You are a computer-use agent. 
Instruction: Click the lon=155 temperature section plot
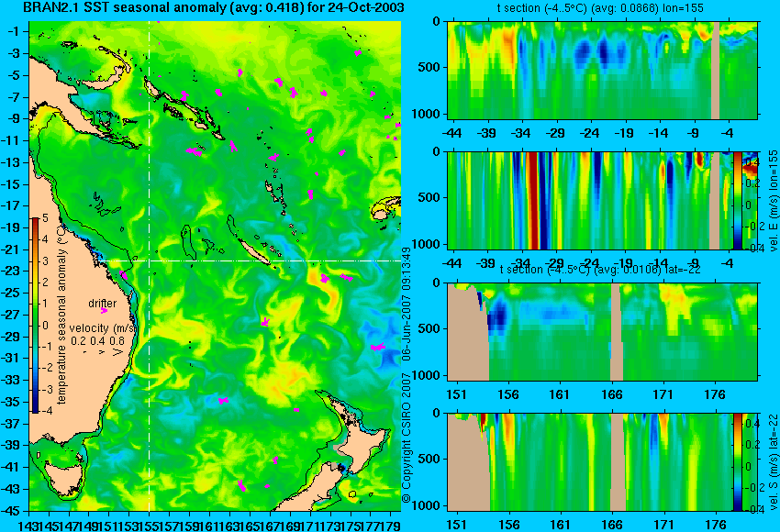pos(602,70)
